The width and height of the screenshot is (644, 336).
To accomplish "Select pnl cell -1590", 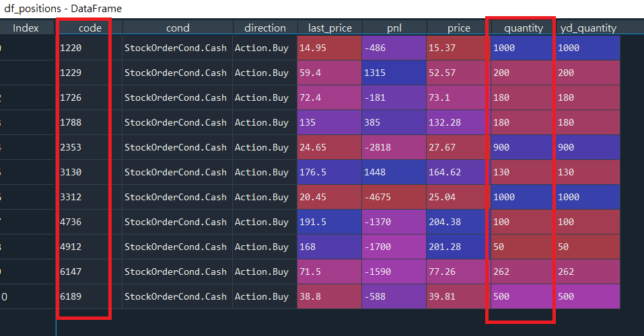I will [x=394, y=271].
